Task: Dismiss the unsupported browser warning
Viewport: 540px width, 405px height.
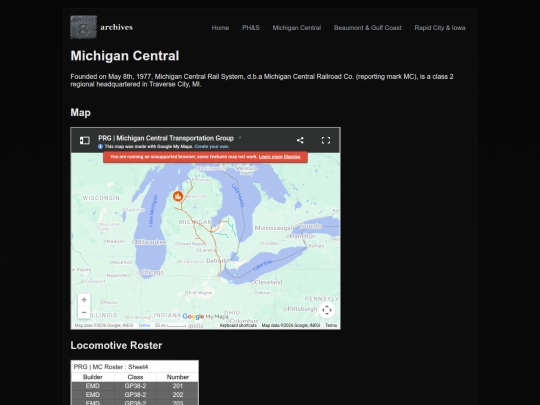Action: click(292, 157)
